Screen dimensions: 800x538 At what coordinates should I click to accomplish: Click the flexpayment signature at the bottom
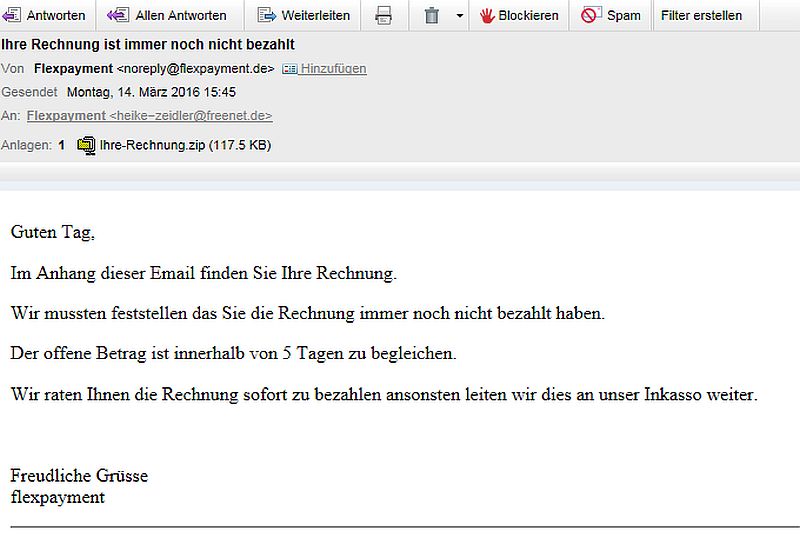coord(57,497)
